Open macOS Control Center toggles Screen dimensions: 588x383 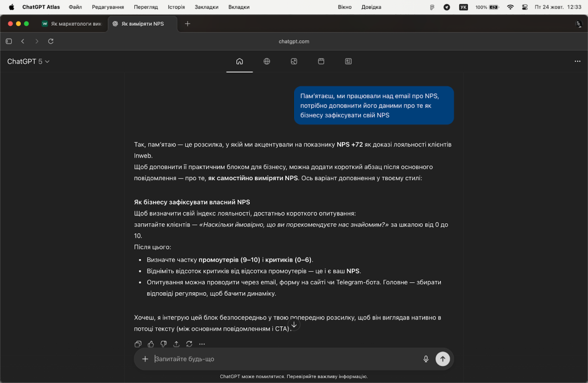tap(524, 7)
